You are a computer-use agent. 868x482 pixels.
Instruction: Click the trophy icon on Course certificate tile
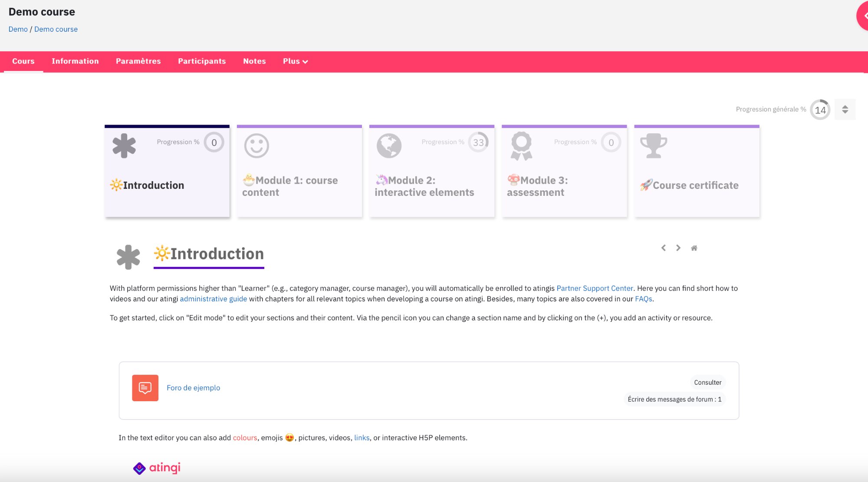[654, 145]
